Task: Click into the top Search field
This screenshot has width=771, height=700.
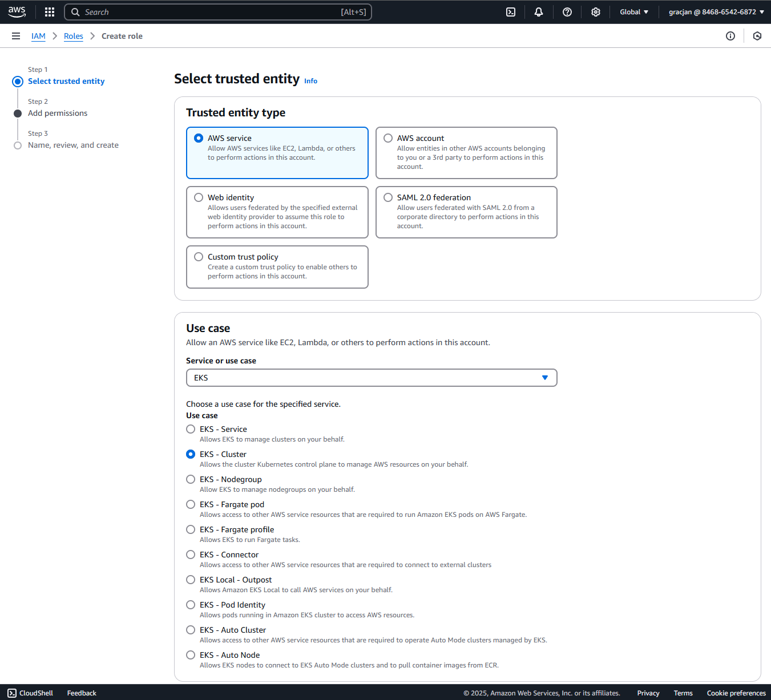Action: pyautogui.click(x=218, y=12)
